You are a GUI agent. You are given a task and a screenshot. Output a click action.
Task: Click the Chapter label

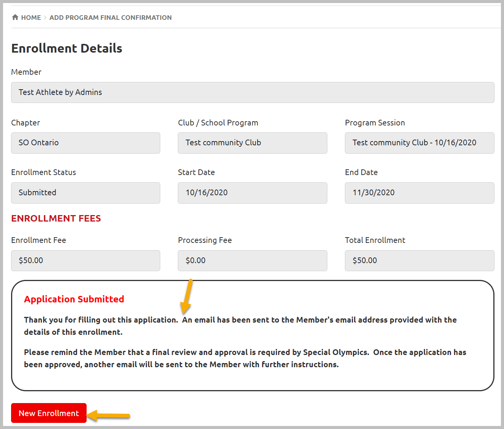[26, 123]
